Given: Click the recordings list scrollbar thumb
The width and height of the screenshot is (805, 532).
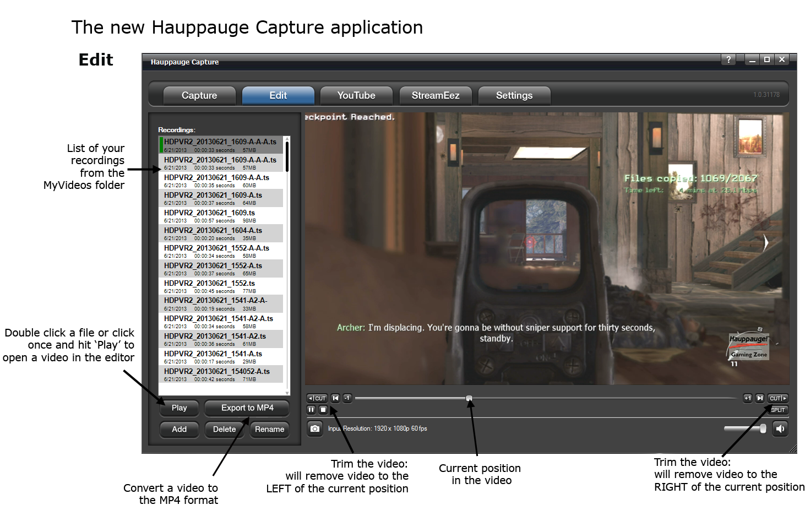Looking at the screenshot, I should (287, 156).
